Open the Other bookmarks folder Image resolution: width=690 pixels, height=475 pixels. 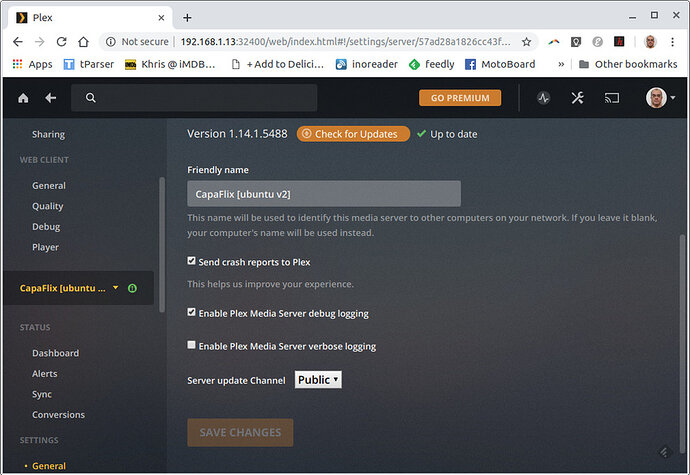628,64
